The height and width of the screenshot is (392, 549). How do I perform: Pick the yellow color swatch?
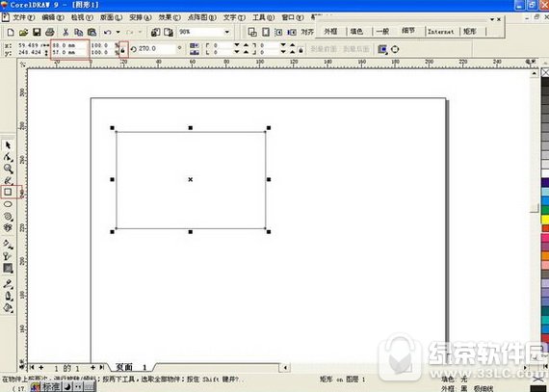tap(545, 219)
